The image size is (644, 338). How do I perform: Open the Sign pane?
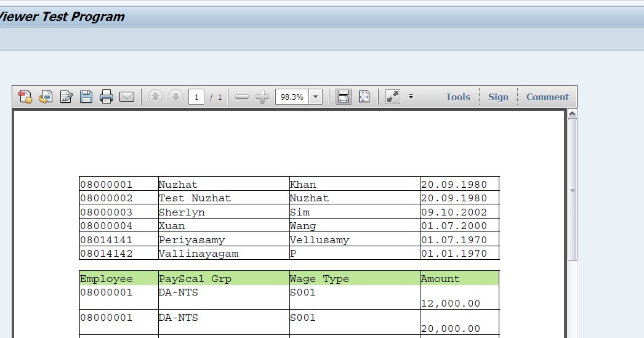point(498,97)
